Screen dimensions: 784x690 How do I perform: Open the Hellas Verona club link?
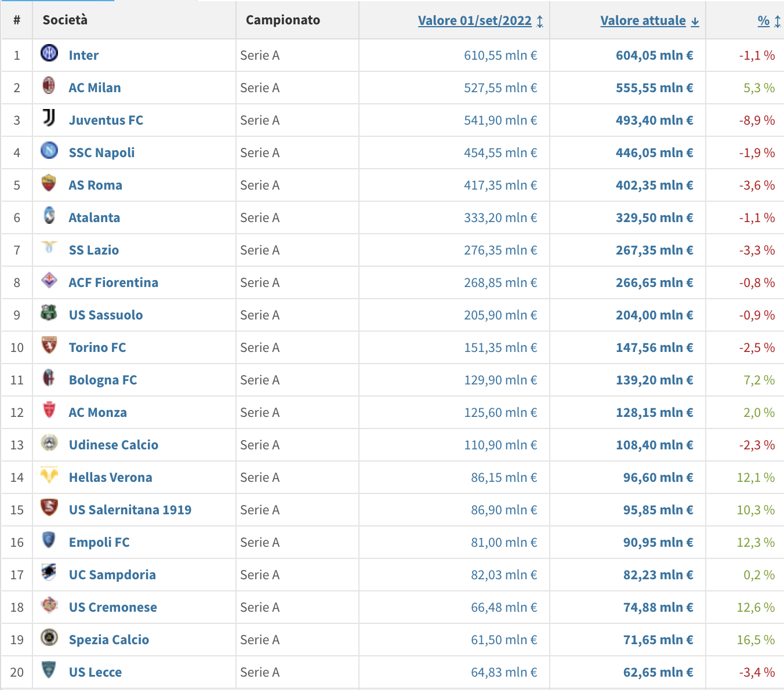(111, 477)
